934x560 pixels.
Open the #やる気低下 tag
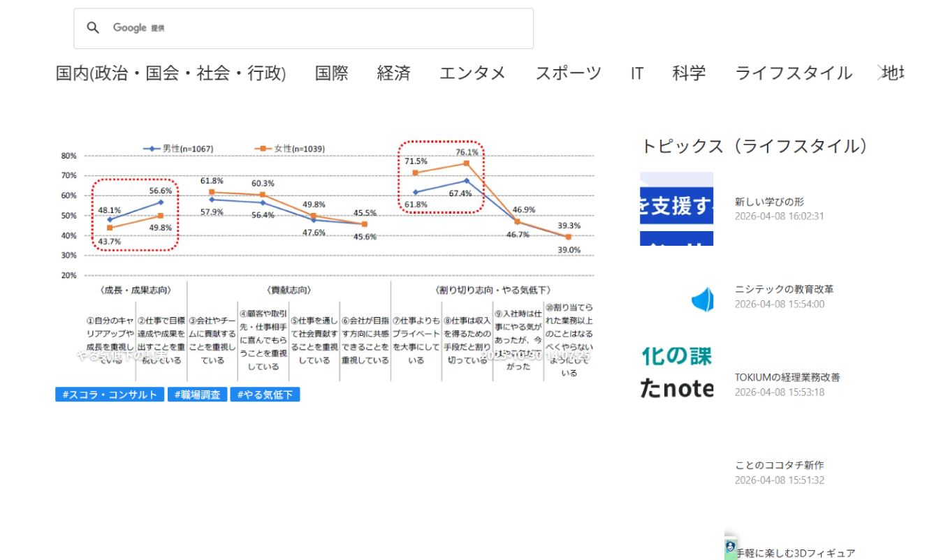265,395
